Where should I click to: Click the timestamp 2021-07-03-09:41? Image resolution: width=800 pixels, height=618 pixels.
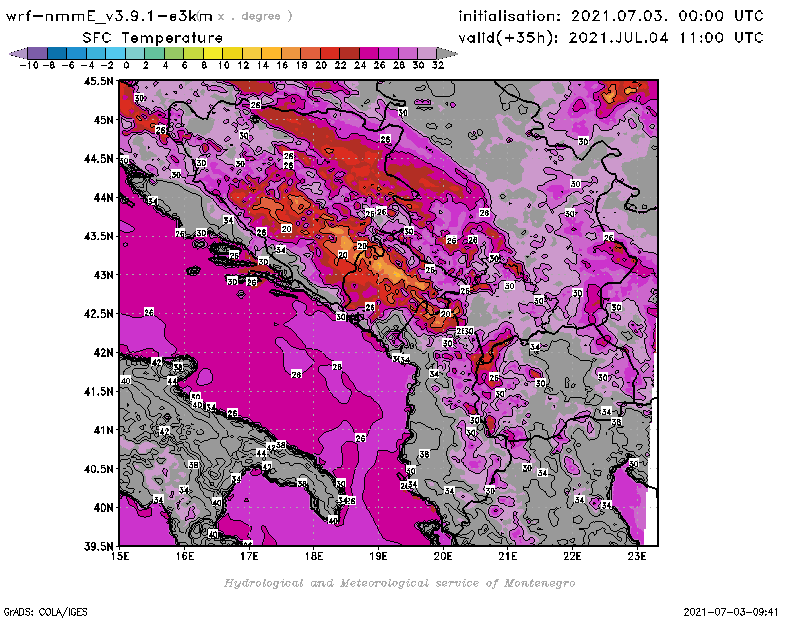[731, 611]
